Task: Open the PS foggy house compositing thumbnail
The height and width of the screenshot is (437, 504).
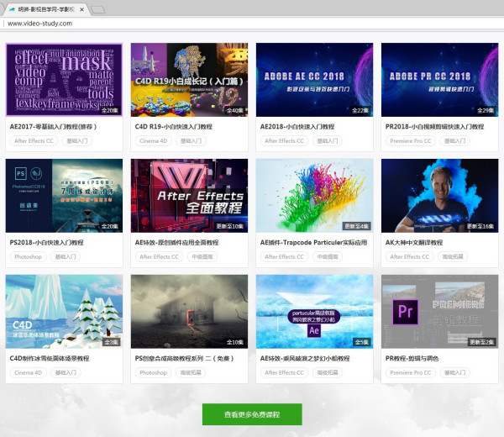Action: click(x=189, y=311)
